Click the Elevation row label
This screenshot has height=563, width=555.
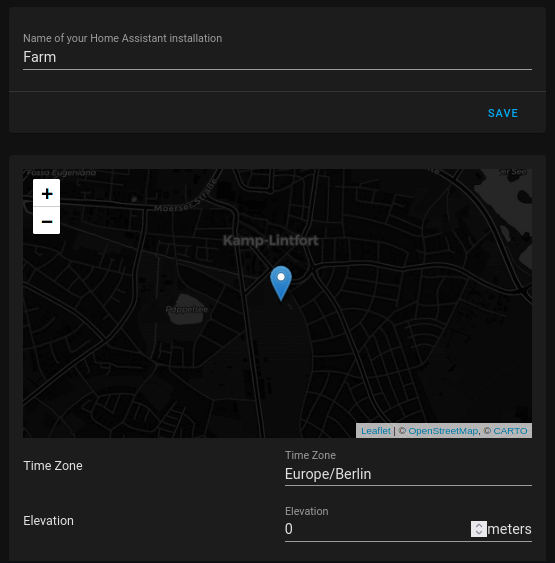coord(48,521)
